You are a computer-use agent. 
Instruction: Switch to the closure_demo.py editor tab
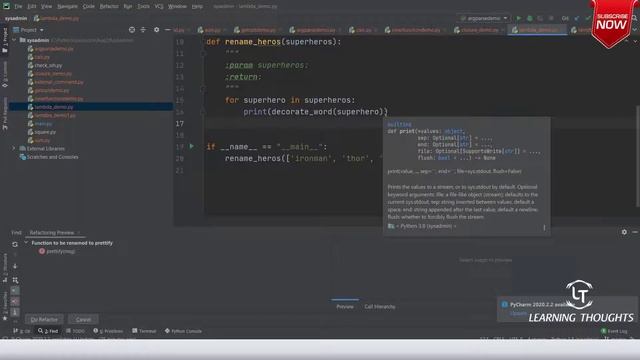click(480, 30)
